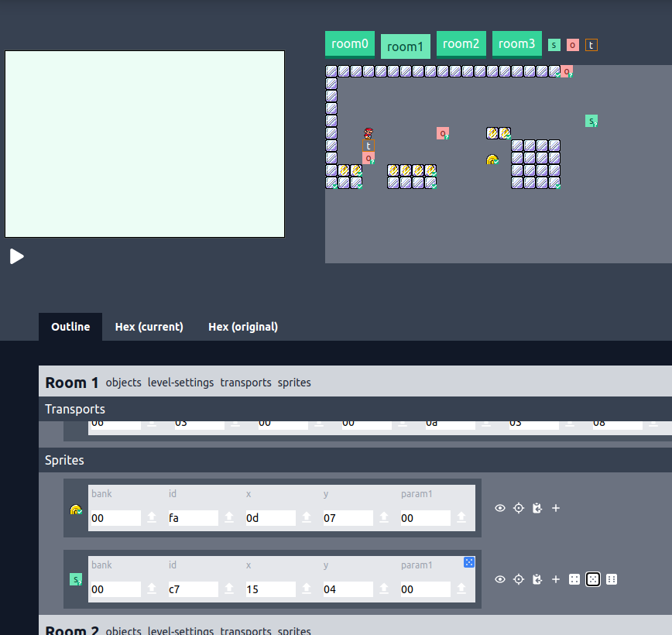Select the pink 'o' marker below the 't' marker
Screen dimensions: 672x635
369,158
